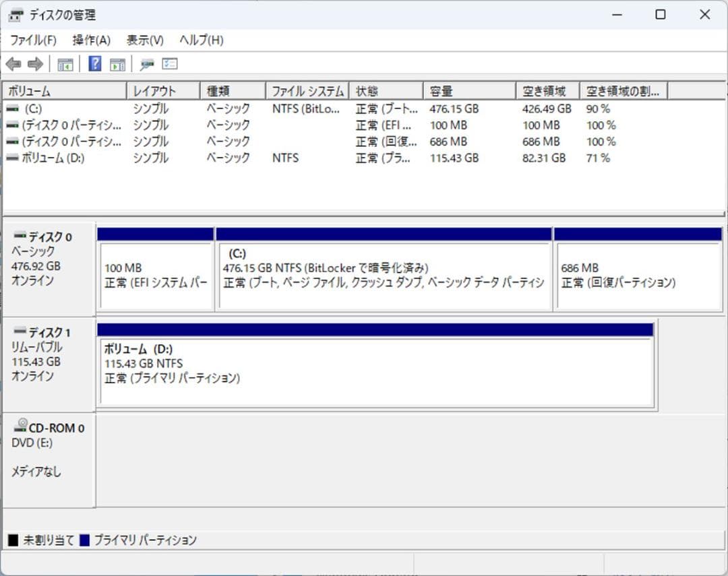Screen dimensions: 728x576
Task: Toggle the console tree visibility toolbar icon
Action: (x=65, y=63)
